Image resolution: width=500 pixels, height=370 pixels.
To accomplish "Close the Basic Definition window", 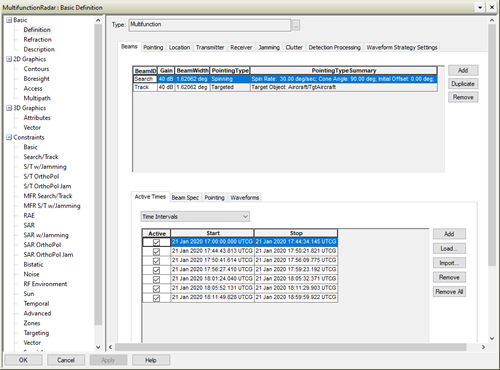I will (x=492, y=7).
